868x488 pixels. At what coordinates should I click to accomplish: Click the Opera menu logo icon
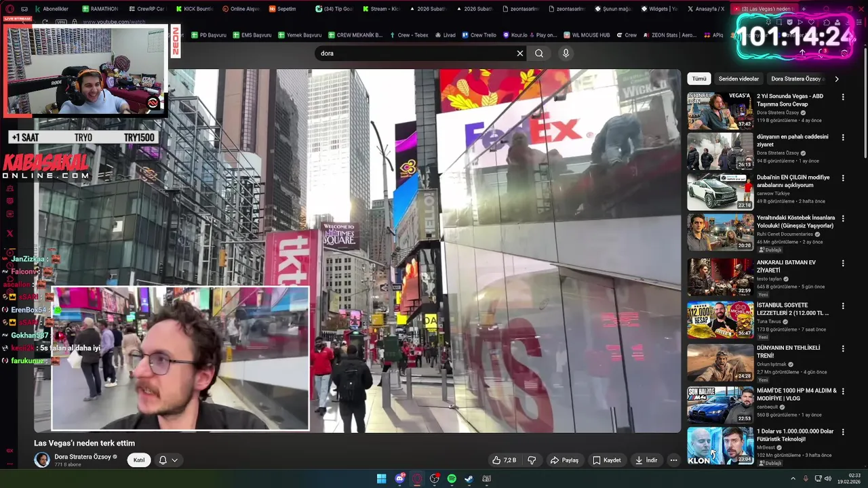pos(9,9)
